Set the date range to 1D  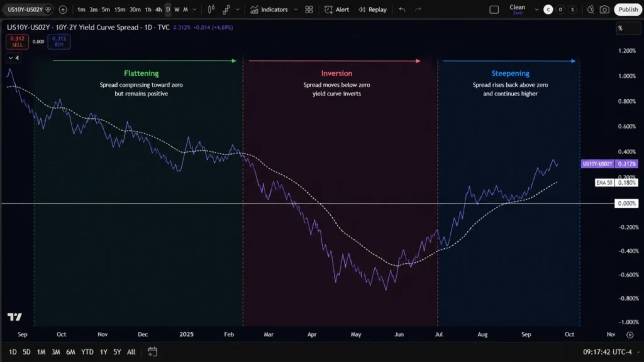click(13, 352)
